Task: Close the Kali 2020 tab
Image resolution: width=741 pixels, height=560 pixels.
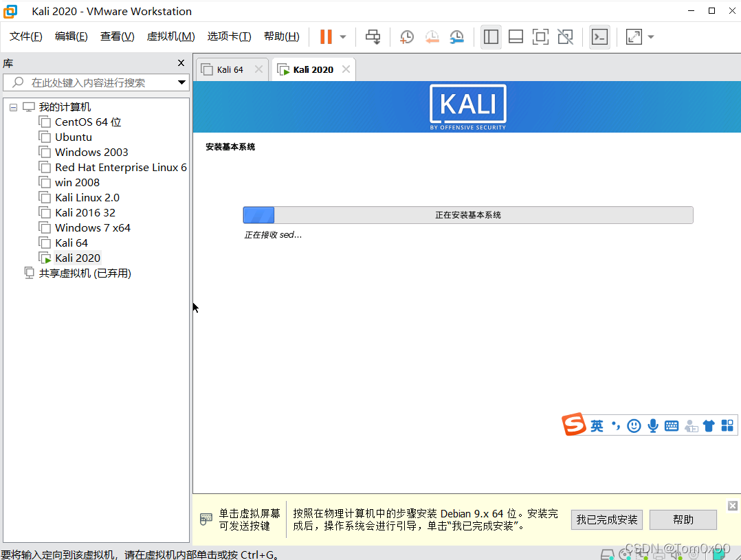Action: pos(346,69)
